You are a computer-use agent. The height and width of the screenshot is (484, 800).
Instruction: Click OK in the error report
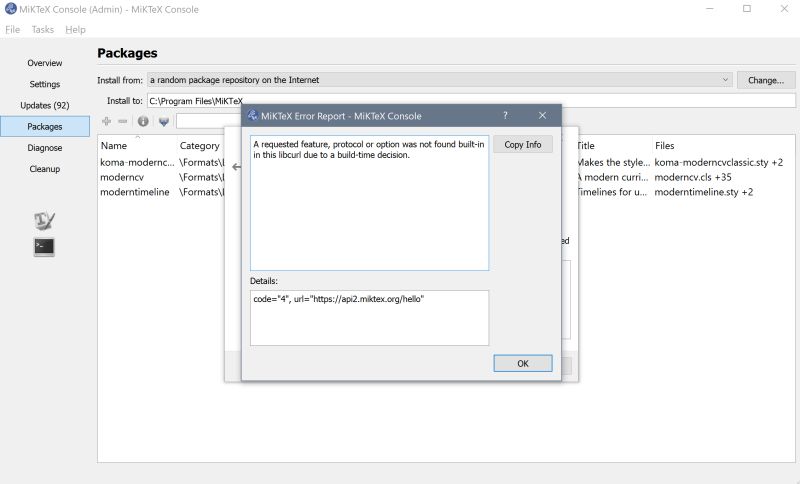[523, 364]
